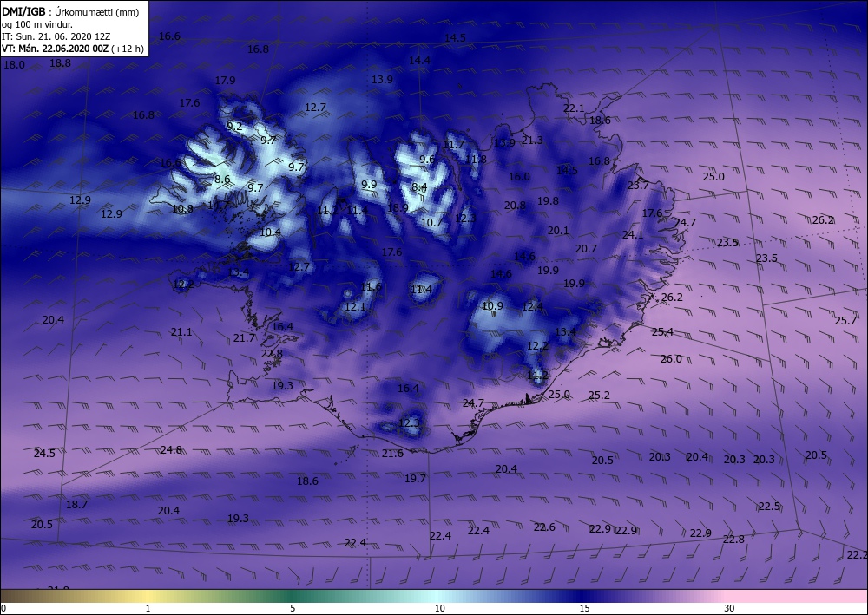Click the 25.4 value on the map
Viewport: 868px width, 615px height.
pos(662,332)
